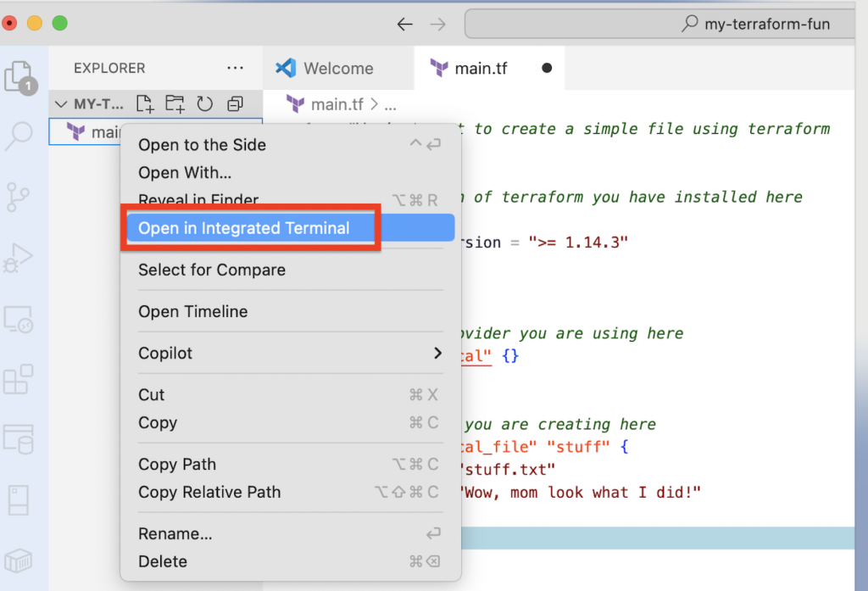Click main.tf in the breadcrumb path
Screen dimensions: 868x591
(x=337, y=104)
